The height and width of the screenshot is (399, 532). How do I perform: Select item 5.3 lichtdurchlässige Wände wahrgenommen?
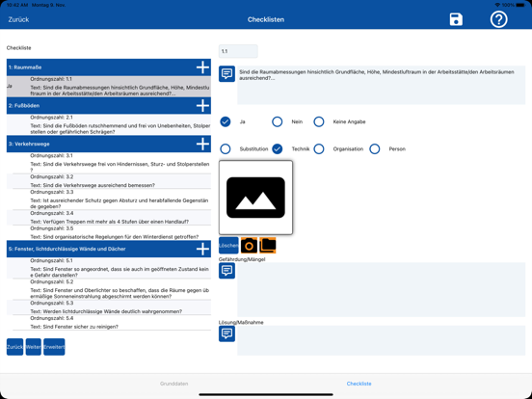pos(109,307)
